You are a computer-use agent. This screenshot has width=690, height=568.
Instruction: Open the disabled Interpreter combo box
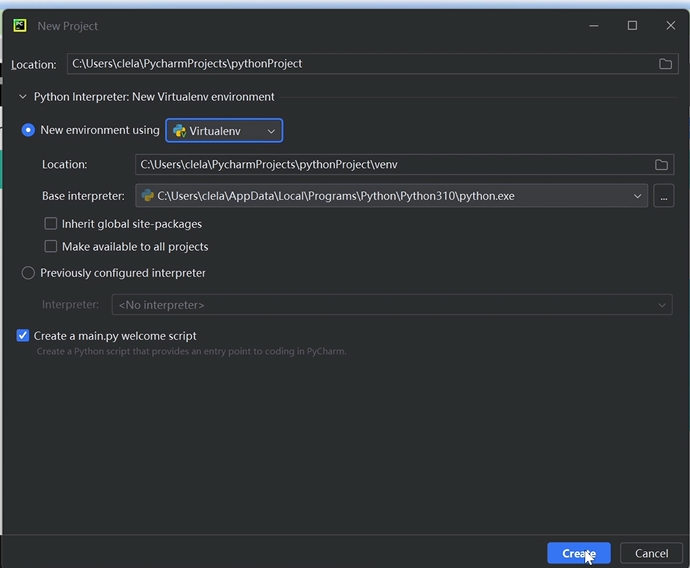391,305
